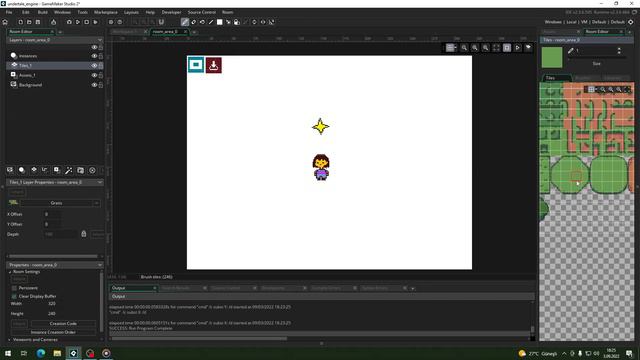Viewport: 640px width, 360px height.
Task: Lock the Tiles_1 layer
Action: 101,66
